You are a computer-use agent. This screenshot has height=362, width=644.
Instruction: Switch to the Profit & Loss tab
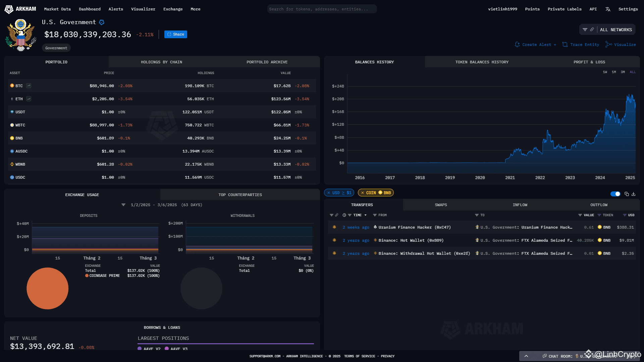(589, 62)
